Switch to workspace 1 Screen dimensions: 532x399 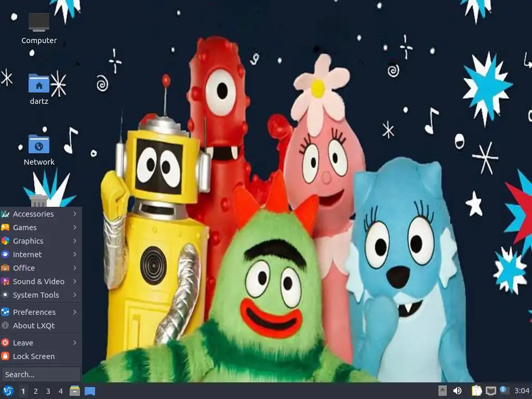(x=23, y=391)
